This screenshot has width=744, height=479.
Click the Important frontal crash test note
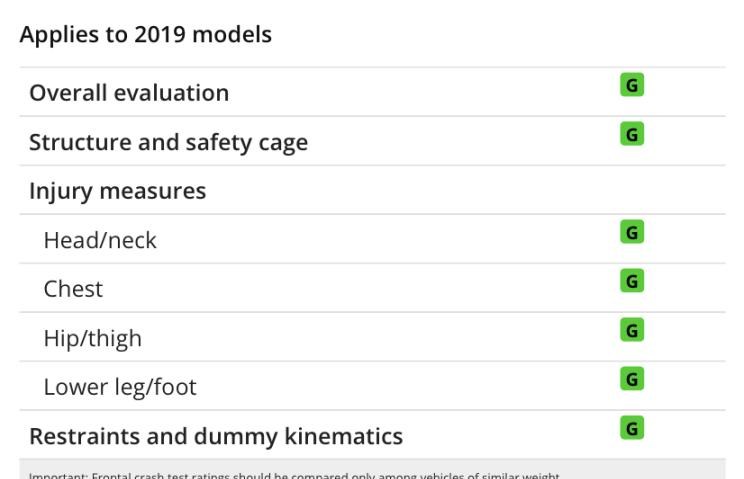(x=294, y=475)
